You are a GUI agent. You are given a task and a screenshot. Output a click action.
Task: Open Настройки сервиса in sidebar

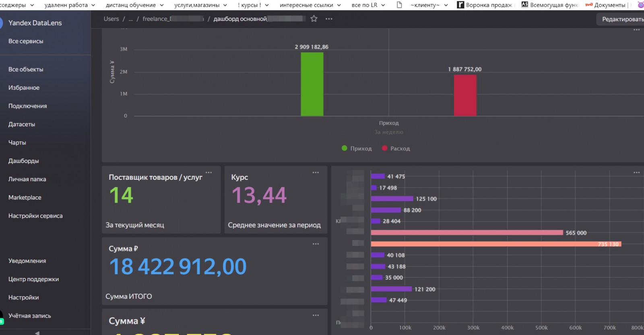tap(35, 216)
